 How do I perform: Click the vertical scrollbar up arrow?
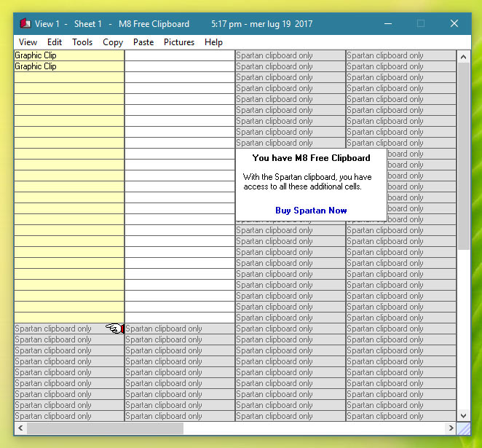pos(464,56)
